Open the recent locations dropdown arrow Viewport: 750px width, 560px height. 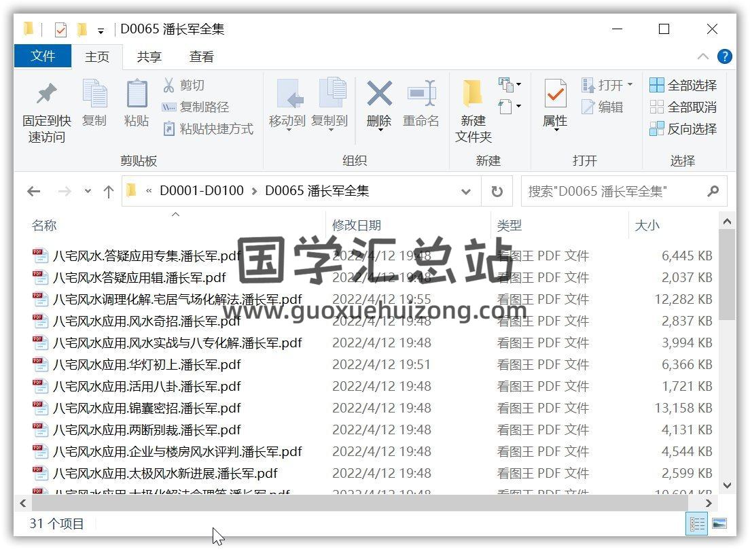(88, 192)
